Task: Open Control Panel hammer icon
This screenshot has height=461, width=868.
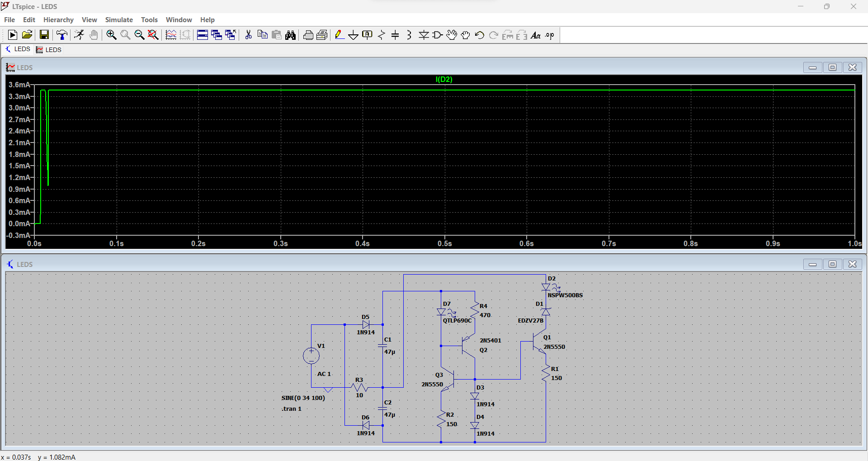Action: pyautogui.click(x=62, y=35)
